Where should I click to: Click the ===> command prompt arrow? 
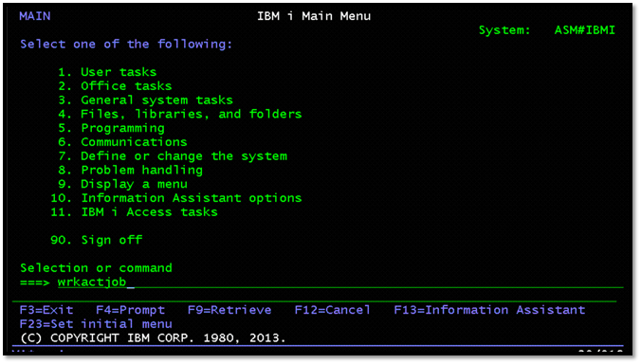[35, 282]
